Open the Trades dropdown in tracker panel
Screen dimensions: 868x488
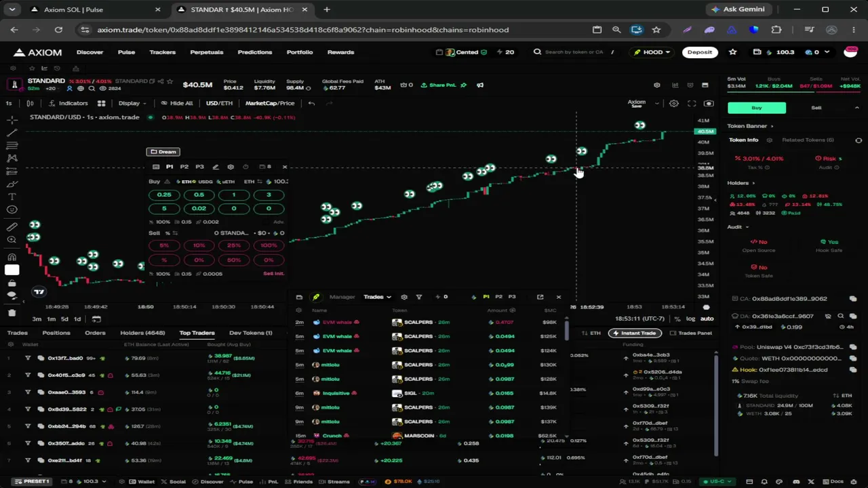[377, 297]
